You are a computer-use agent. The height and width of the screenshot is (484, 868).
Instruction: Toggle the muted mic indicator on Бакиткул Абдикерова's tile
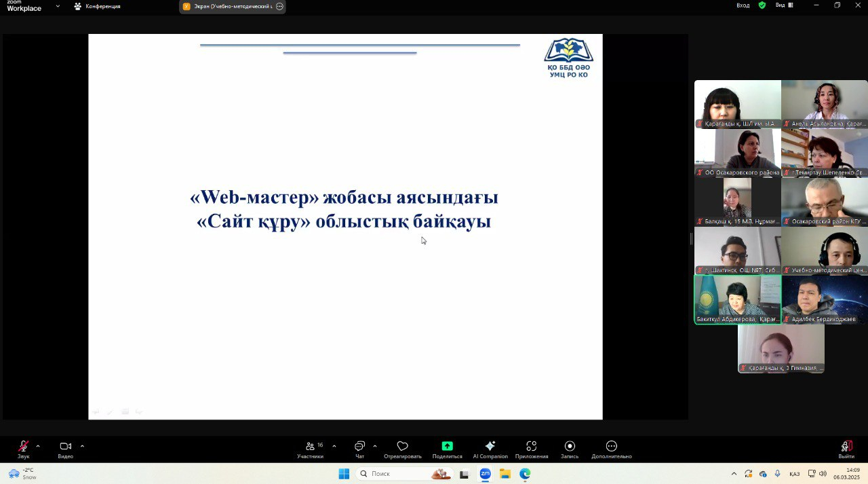700,318
